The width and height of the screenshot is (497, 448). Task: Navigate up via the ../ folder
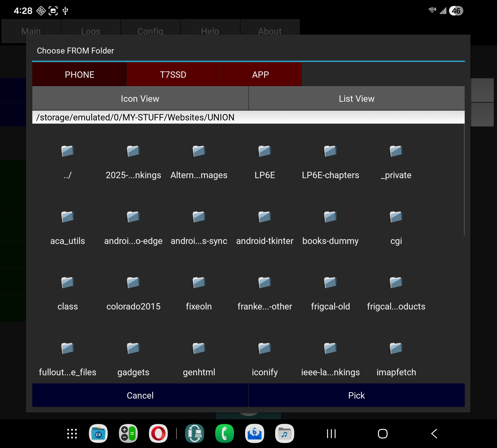(x=67, y=151)
